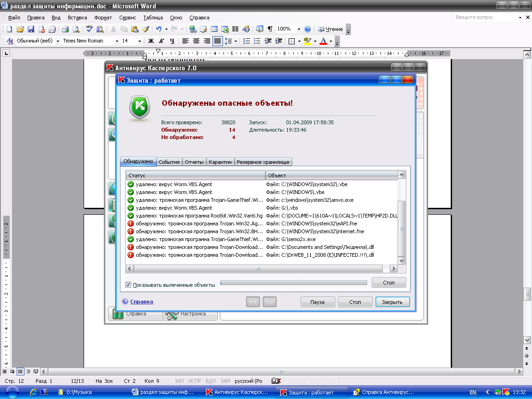Apply the red font color
532x399 pixels.
(323, 41)
